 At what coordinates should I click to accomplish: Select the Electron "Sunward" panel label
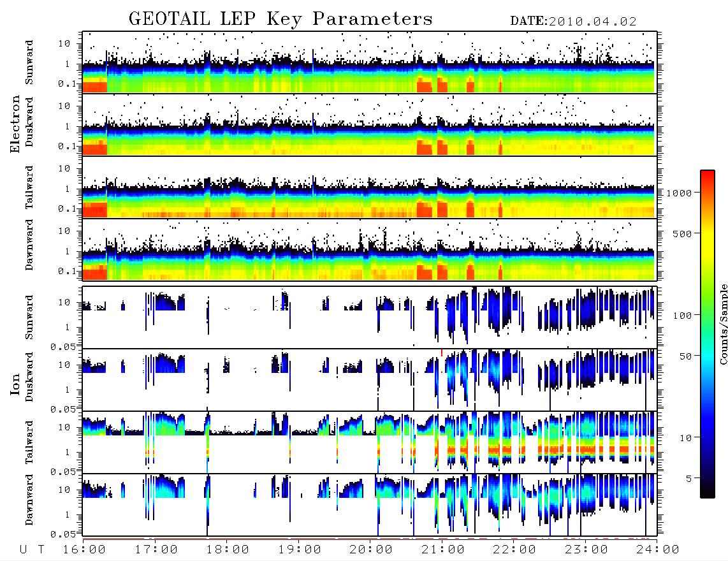(x=29, y=62)
